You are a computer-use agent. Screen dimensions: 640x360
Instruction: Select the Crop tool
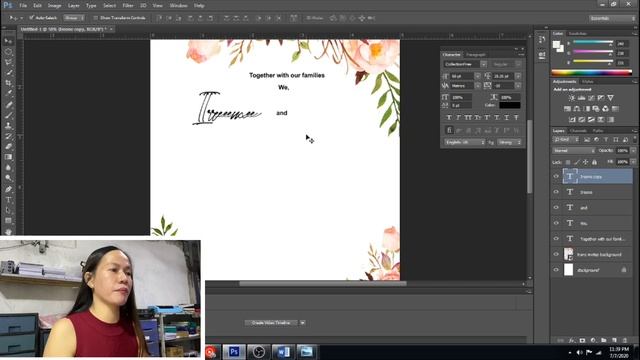click(x=8, y=83)
